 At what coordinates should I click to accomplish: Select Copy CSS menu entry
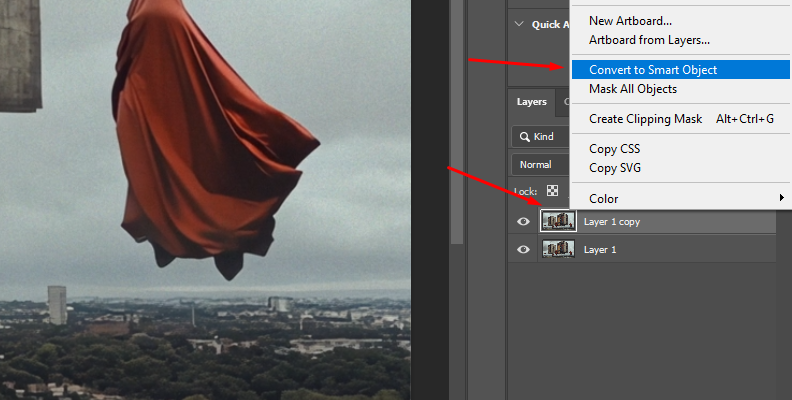(x=615, y=149)
